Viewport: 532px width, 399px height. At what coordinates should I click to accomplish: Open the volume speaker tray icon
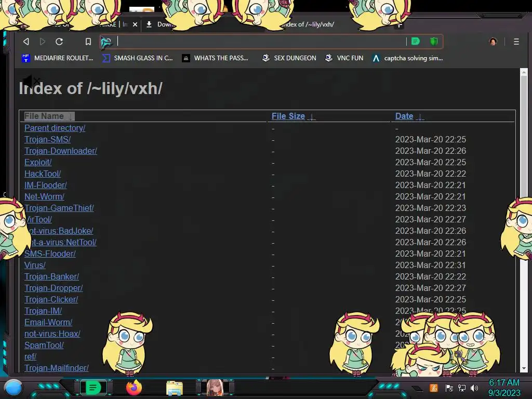pyautogui.click(x=474, y=388)
